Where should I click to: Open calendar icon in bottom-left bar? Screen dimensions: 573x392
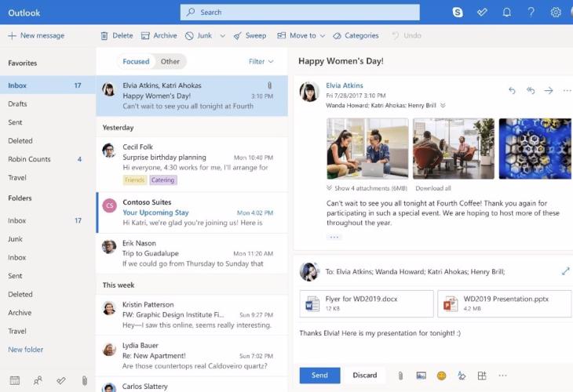click(x=14, y=380)
